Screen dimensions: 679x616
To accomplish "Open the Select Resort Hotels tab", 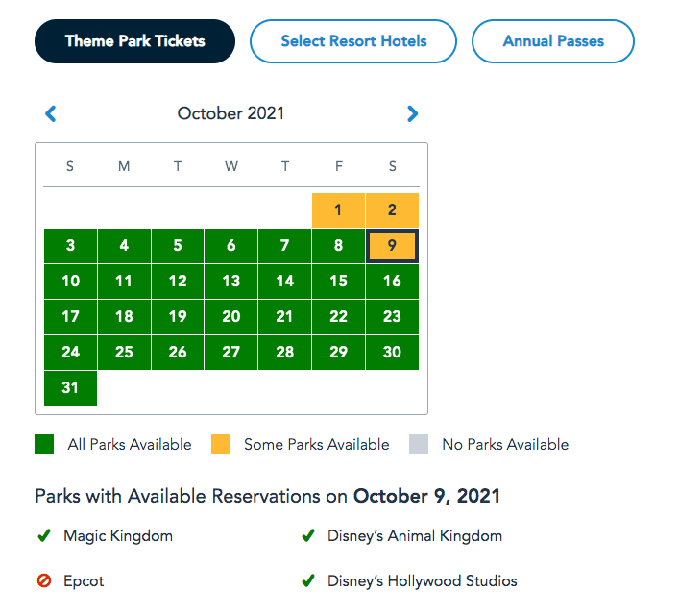I will pos(353,41).
